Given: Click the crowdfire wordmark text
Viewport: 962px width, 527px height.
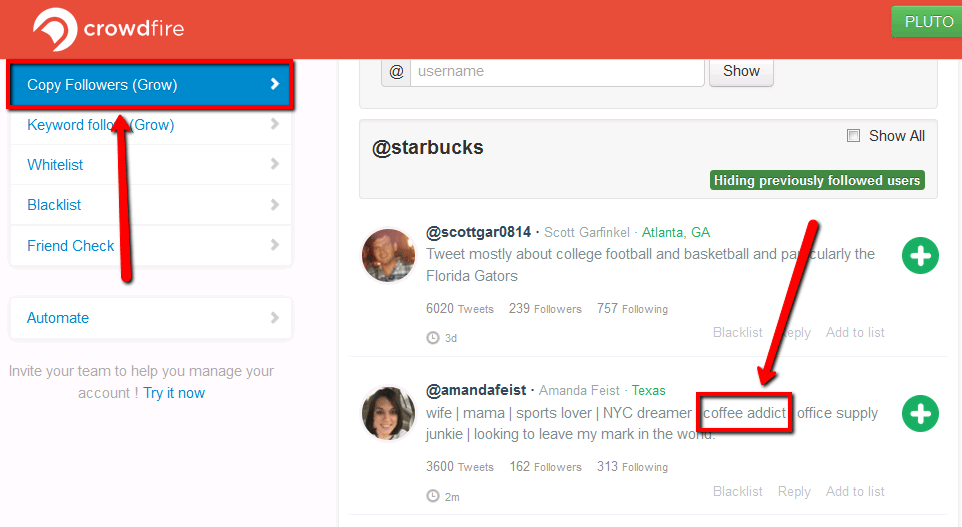Looking at the screenshot, I should click(134, 28).
